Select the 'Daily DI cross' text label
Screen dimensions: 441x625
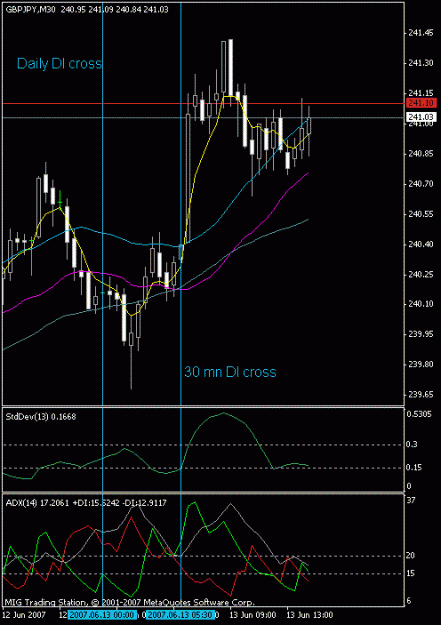pyautogui.click(x=59, y=64)
